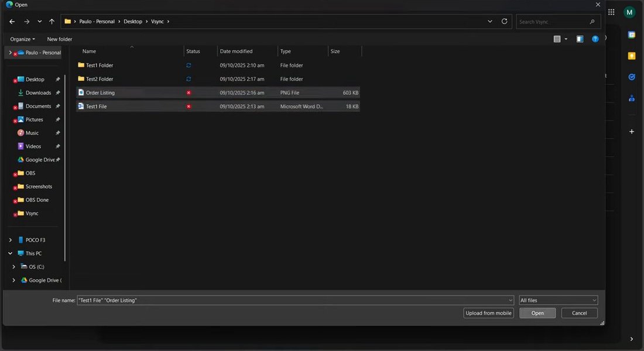Click Vsync in the address breadcrumb

click(x=157, y=21)
